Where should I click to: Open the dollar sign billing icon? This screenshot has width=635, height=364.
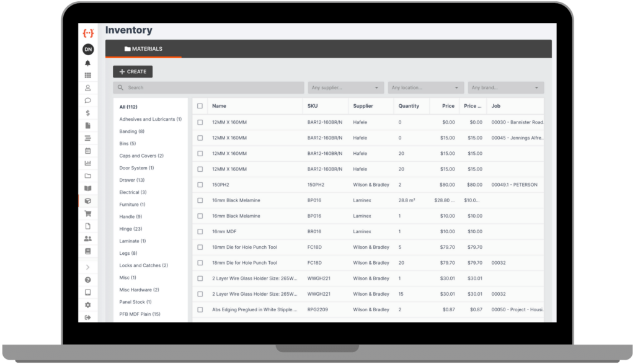pos(88,114)
